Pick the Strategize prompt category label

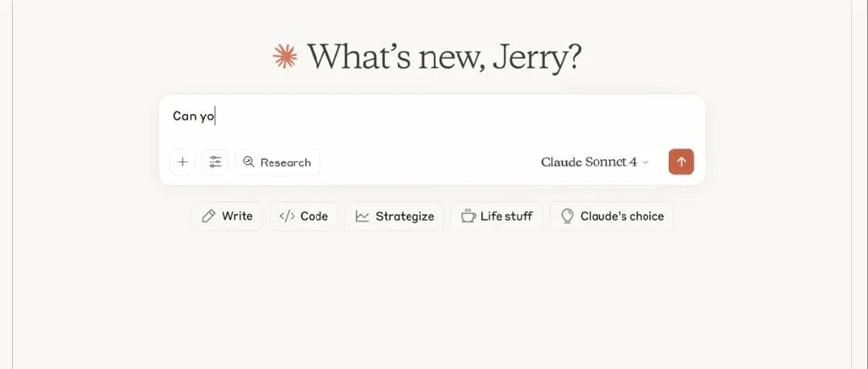tap(404, 216)
